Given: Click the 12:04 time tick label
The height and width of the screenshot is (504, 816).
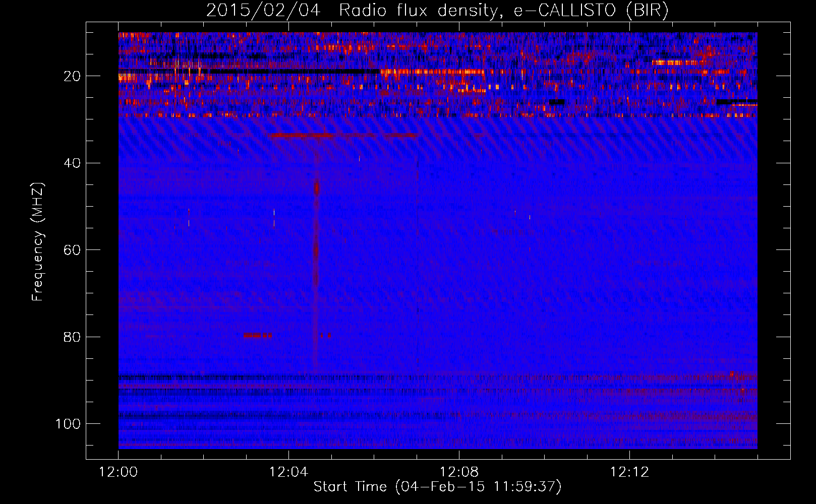Looking at the screenshot, I should (x=288, y=472).
